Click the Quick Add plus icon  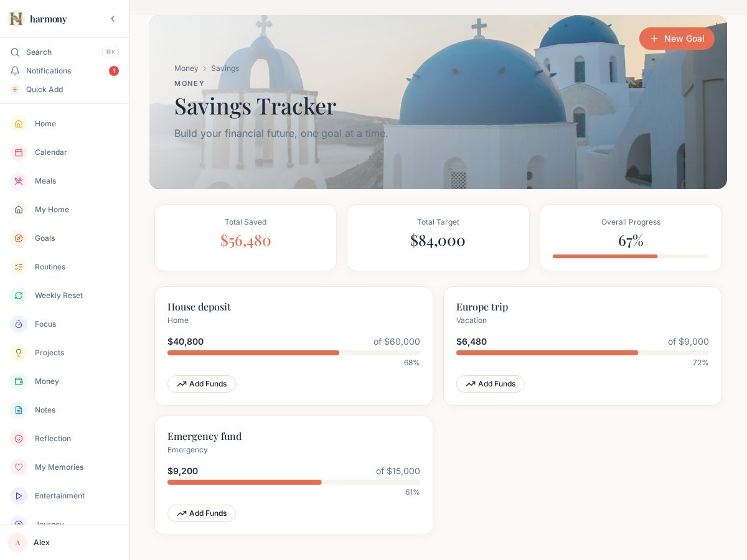pyautogui.click(x=15, y=90)
